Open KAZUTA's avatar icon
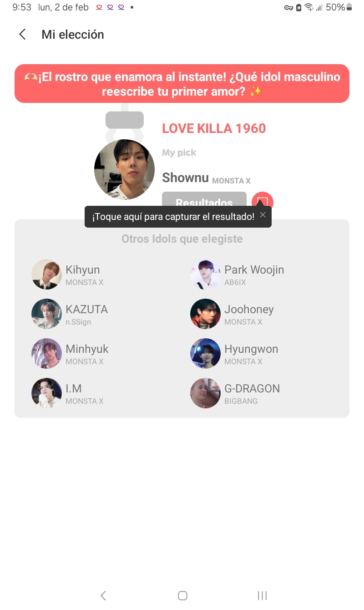364x610 pixels. coord(46,314)
